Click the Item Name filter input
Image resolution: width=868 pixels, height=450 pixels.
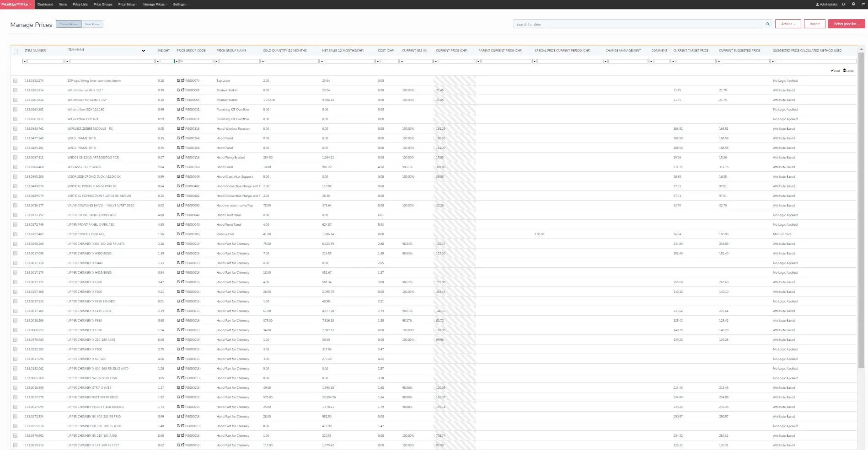[112, 61]
